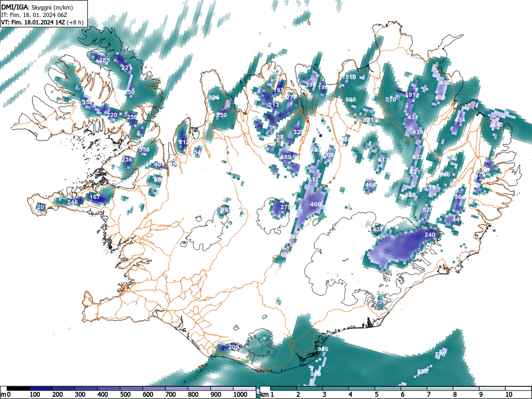
Task: Select the 209 value on the south coast
Action: tap(234, 347)
